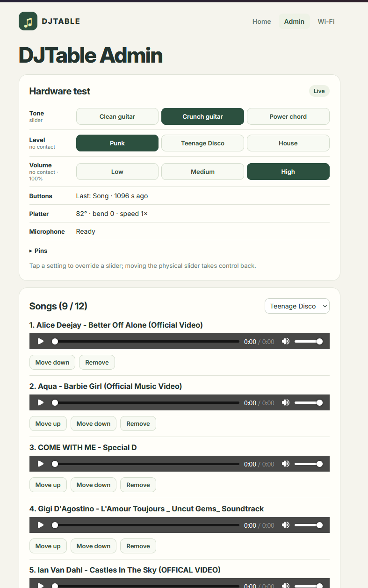The width and height of the screenshot is (368, 588).
Task: Adjust the Aqua Barbie Girl volume slider
Action: tap(308, 402)
